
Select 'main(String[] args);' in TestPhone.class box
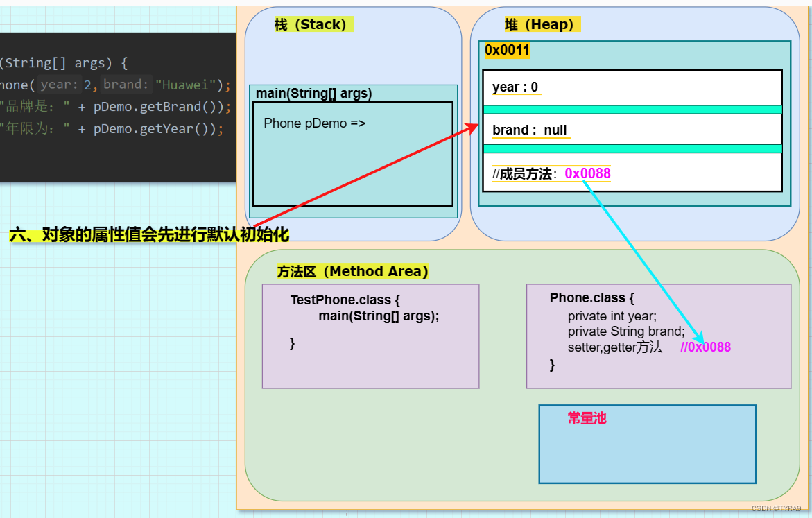[379, 316]
